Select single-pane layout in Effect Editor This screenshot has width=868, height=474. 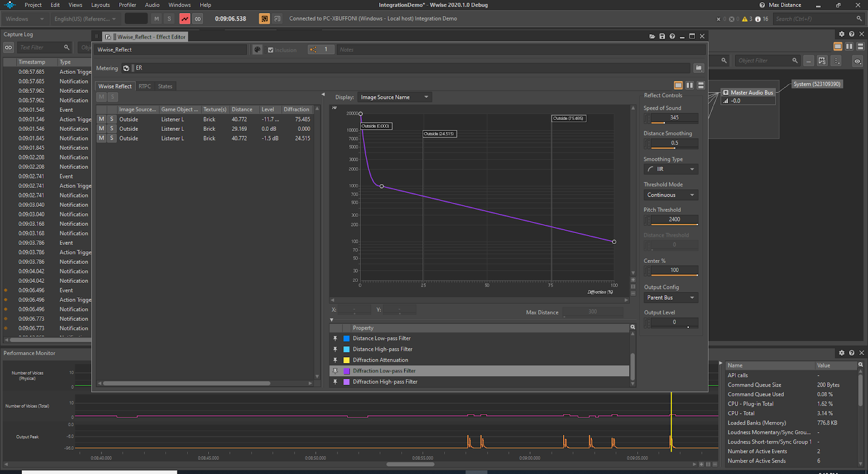pyautogui.click(x=678, y=85)
